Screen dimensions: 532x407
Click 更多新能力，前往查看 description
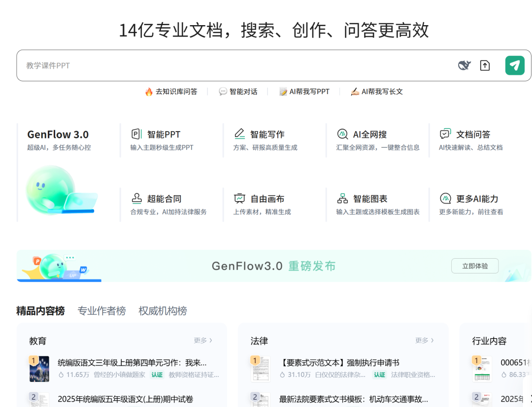(x=471, y=212)
